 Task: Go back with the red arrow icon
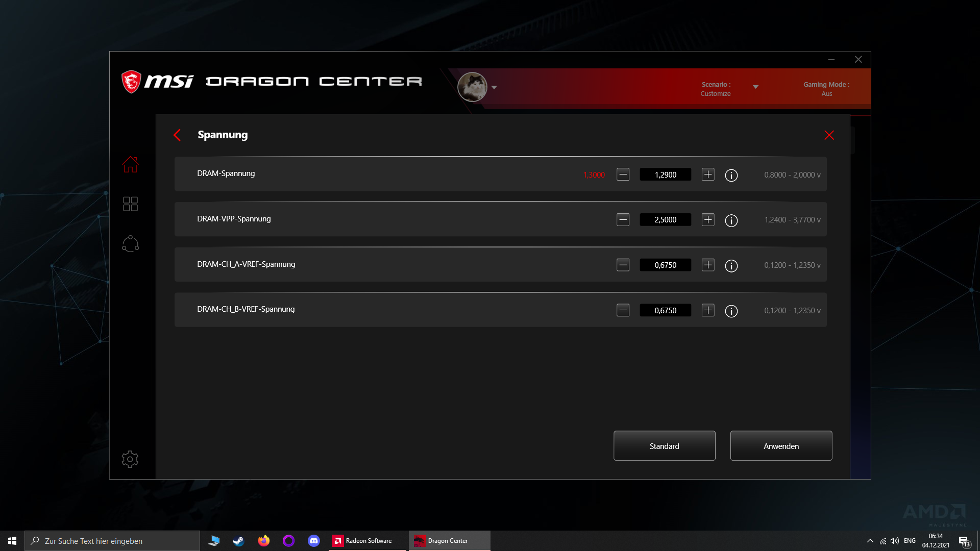click(177, 135)
